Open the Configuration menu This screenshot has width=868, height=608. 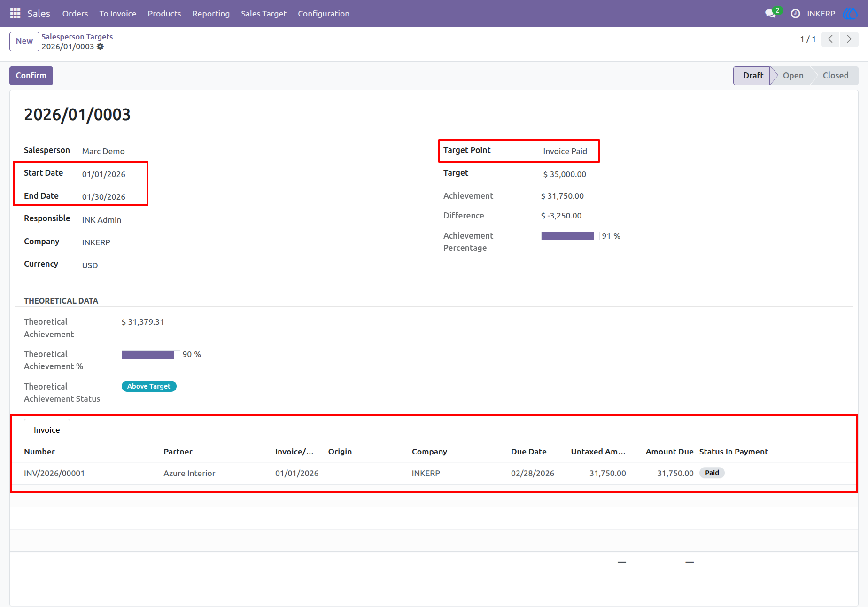pos(324,14)
